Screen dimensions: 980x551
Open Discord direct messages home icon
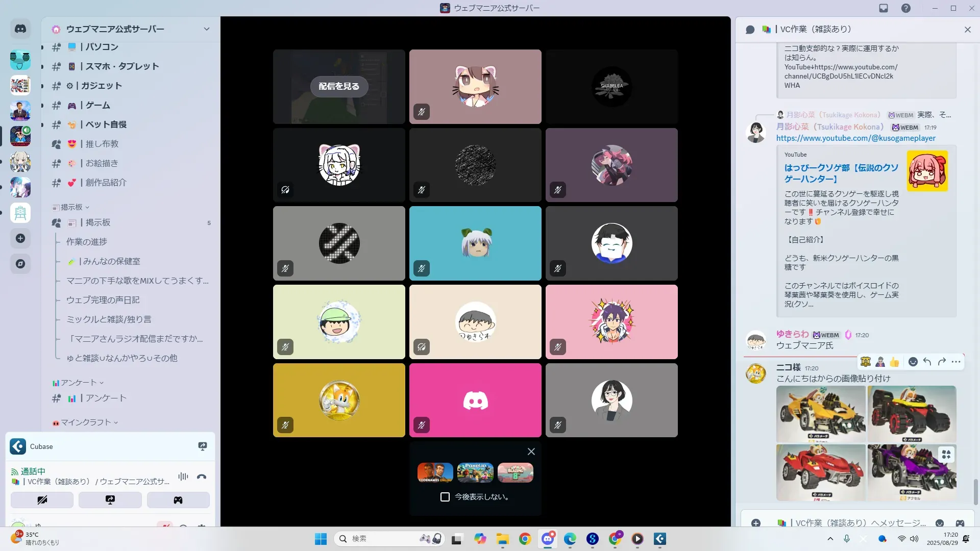[20, 29]
